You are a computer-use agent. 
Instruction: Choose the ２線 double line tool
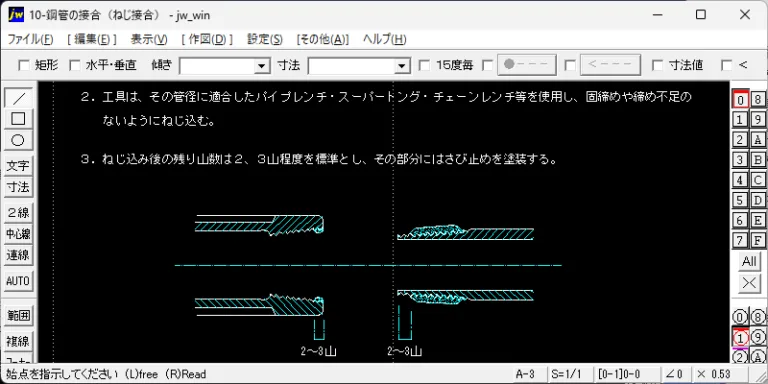point(18,213)
